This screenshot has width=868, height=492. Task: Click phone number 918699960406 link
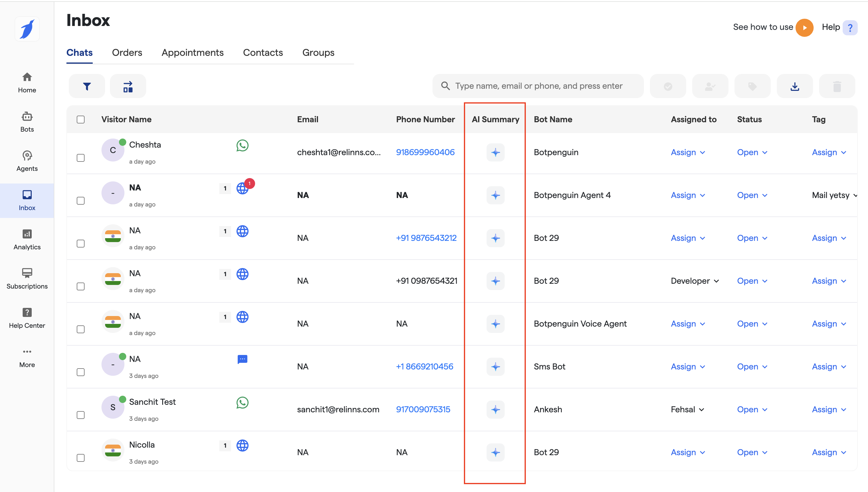[x=425, y=152]
